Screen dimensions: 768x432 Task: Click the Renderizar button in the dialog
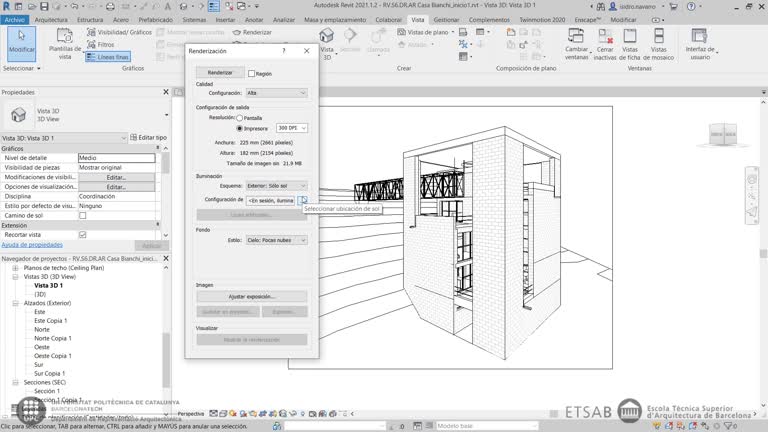point(220,72)
